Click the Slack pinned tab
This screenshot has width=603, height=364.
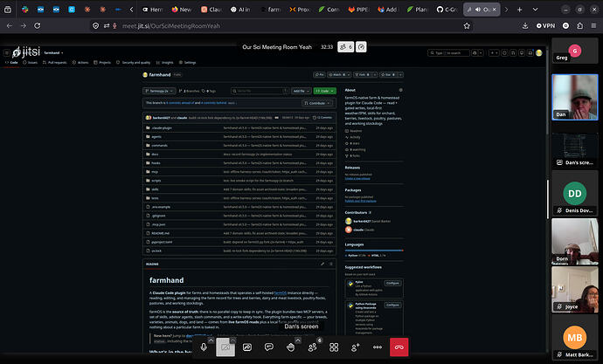(25, 10)
